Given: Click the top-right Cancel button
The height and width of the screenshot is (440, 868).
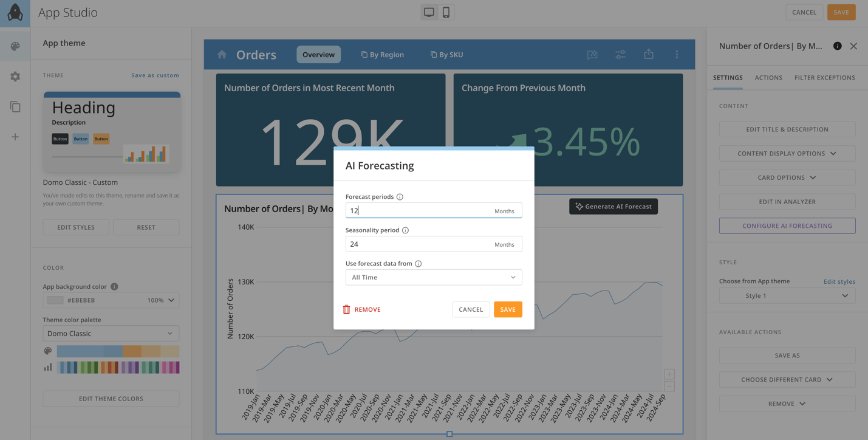Looking at the screenshot, I should point(804,12).
